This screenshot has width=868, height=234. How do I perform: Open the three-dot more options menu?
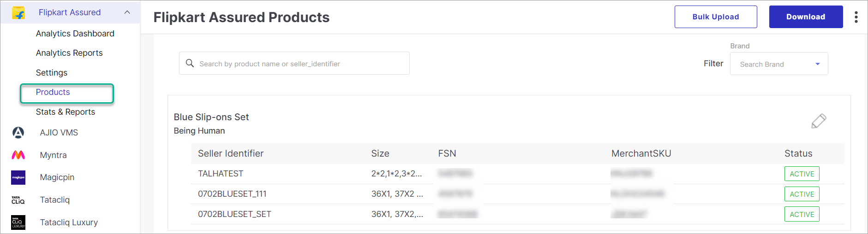[856, 17]
